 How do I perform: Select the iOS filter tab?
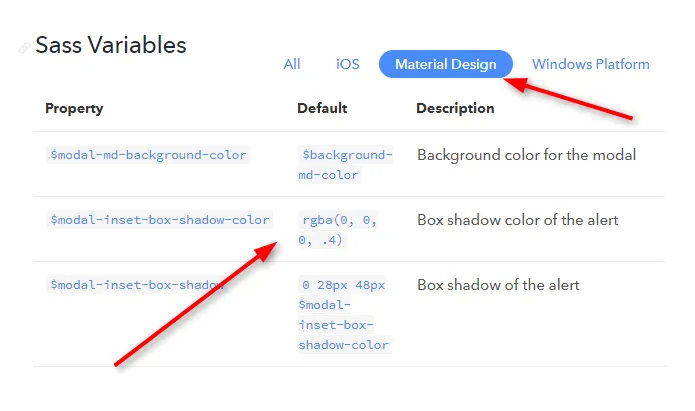click(348, 64)
